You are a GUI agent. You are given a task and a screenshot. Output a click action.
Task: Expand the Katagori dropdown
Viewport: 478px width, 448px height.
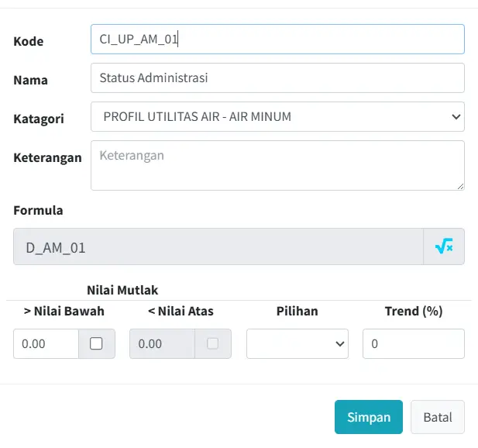pos(277,117)
